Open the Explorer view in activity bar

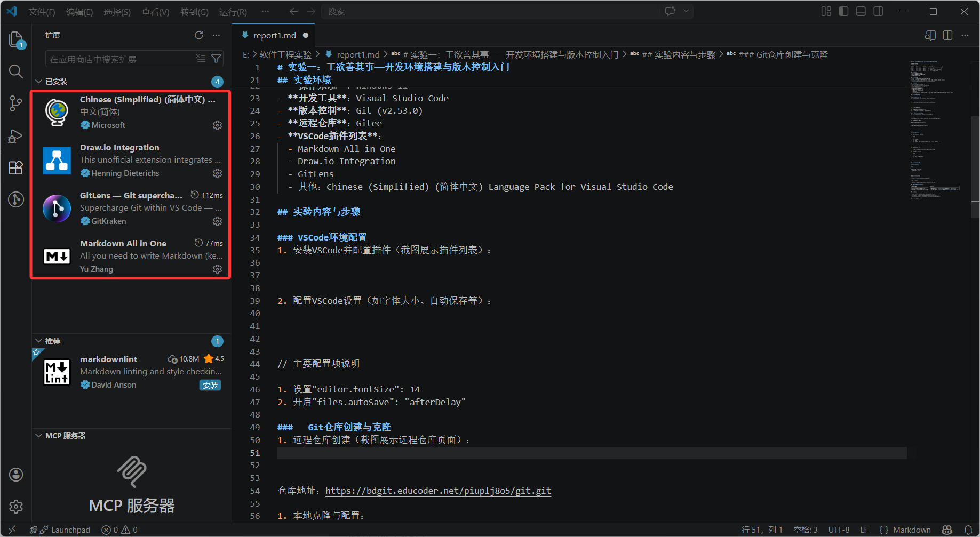[16, 39]
